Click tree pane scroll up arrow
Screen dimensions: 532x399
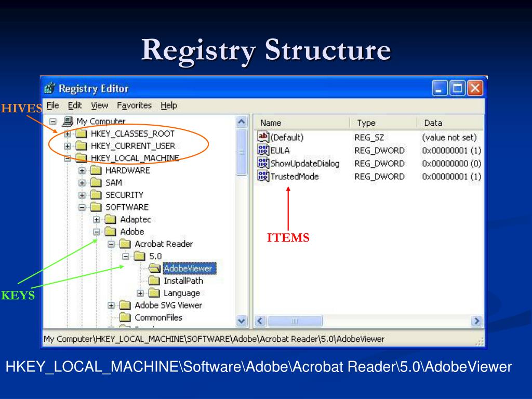click(241, 122)
